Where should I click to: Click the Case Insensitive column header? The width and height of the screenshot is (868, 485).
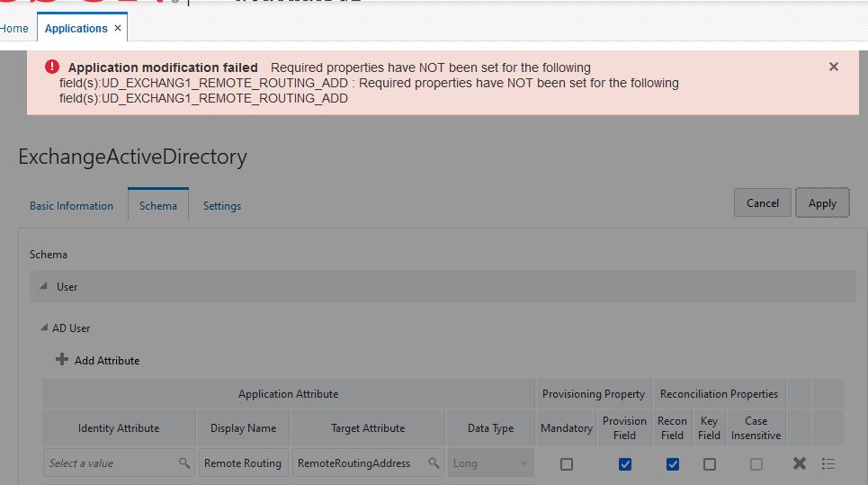pos(756,428)
